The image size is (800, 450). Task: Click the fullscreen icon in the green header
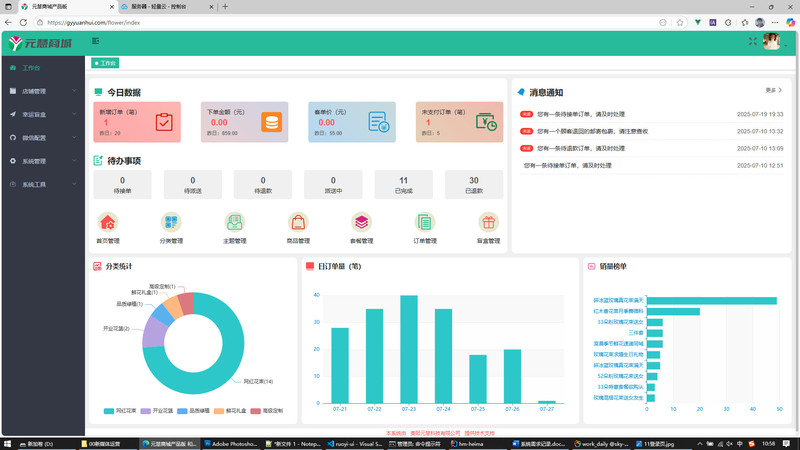click(753, 41)
